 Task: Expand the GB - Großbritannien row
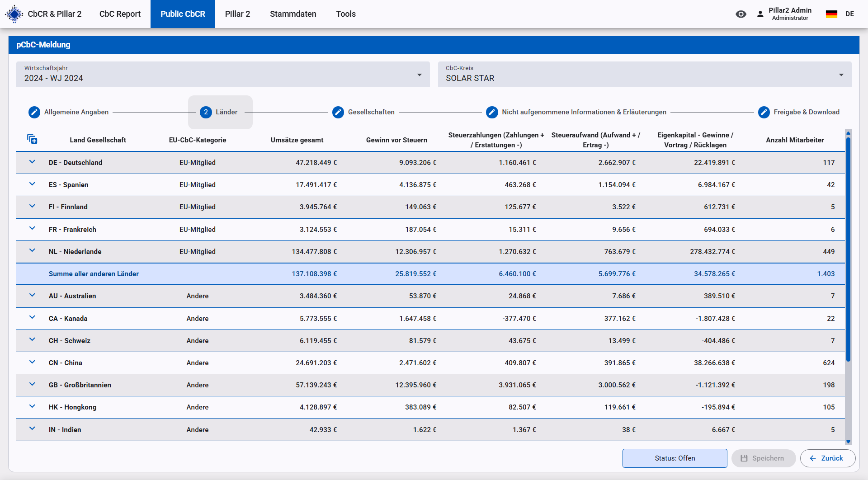coord(32,384)
